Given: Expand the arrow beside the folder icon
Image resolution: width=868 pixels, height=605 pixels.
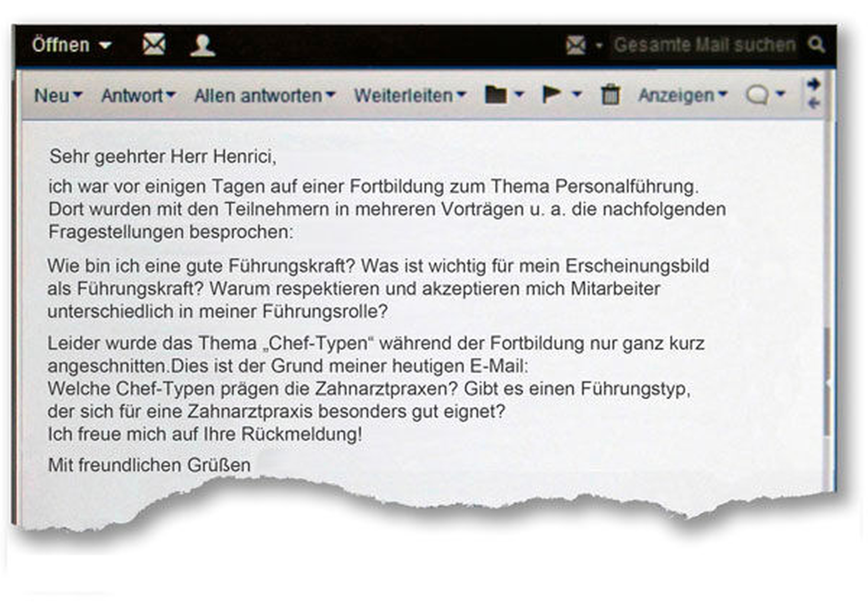Looking at the screenshot, I should click(519, 95).
